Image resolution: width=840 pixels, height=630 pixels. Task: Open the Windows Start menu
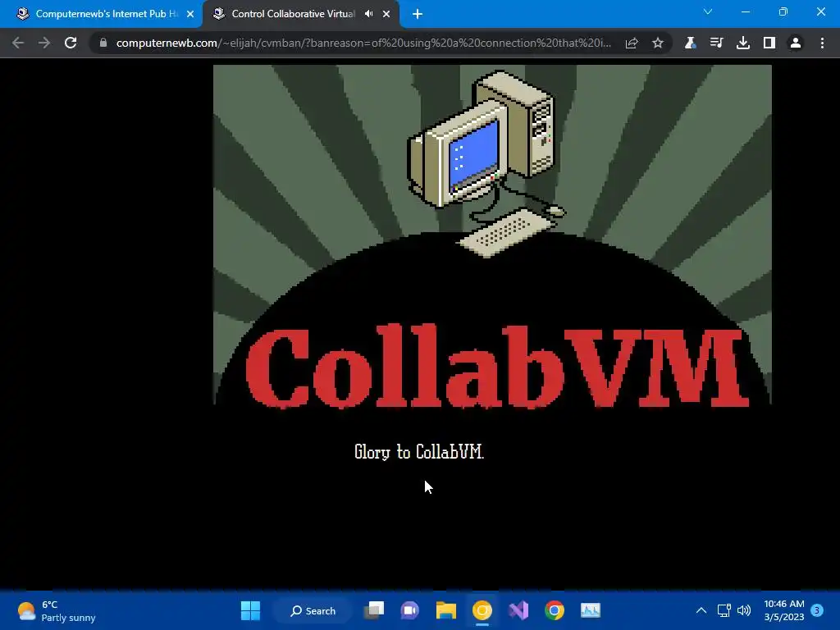pyautogui.click(x=250, y=610)
